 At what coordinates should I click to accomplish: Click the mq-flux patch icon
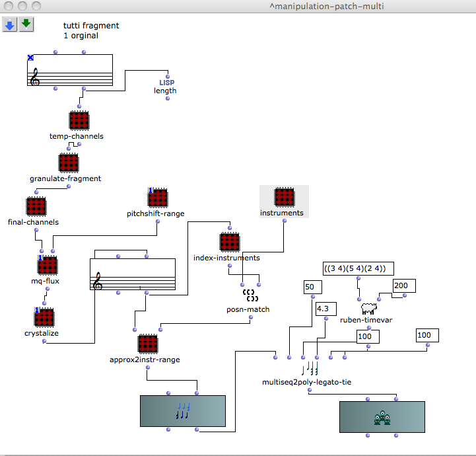click(48, 266)
